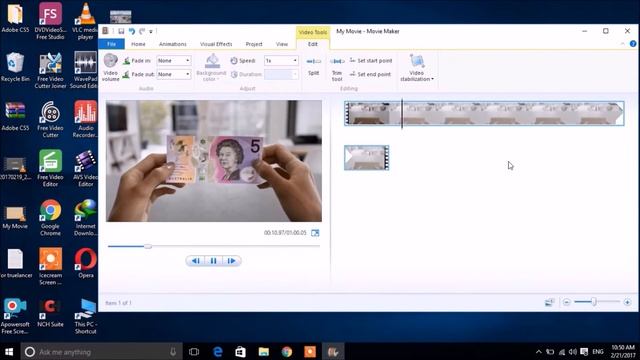Select the Edit tab under Video Tools
The height and width of the screenshot is (360, 640).
point(313,44)
